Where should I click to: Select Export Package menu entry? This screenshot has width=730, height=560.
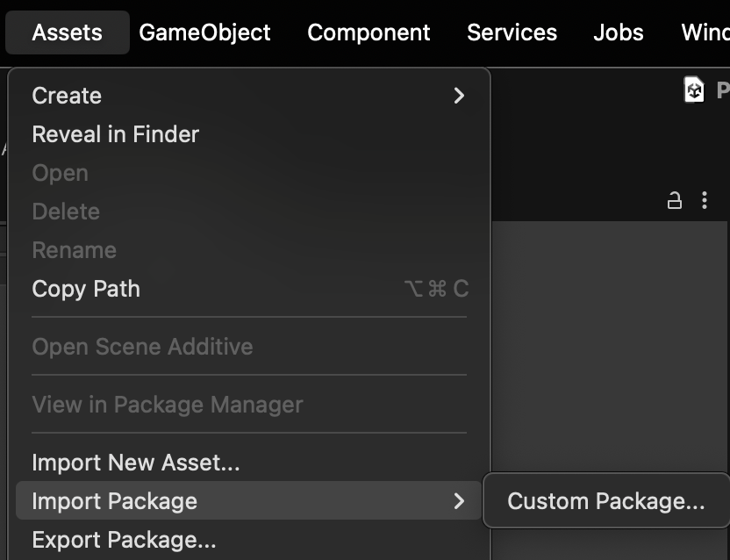124,540
